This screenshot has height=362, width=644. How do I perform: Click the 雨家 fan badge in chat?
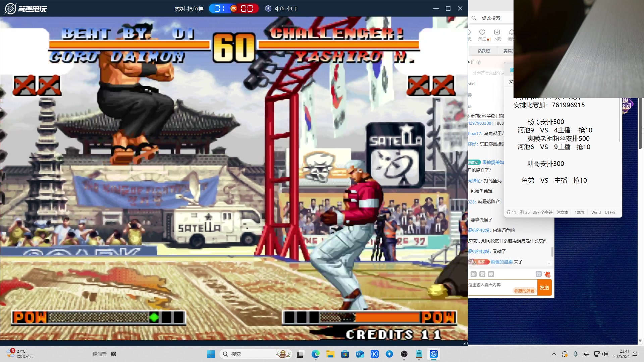(x=479, y=262)
